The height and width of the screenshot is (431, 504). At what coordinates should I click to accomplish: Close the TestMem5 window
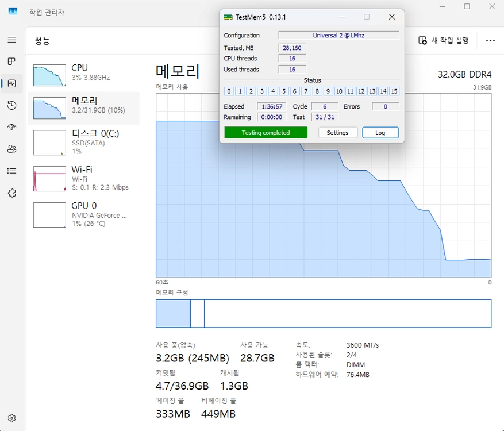click(392, 17)
